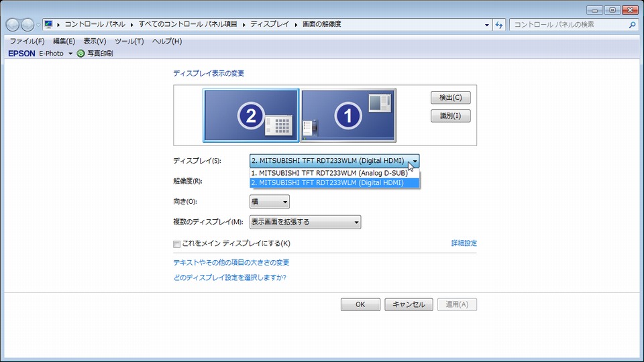Open the 表示(V) menu

(x=95, y=42)
